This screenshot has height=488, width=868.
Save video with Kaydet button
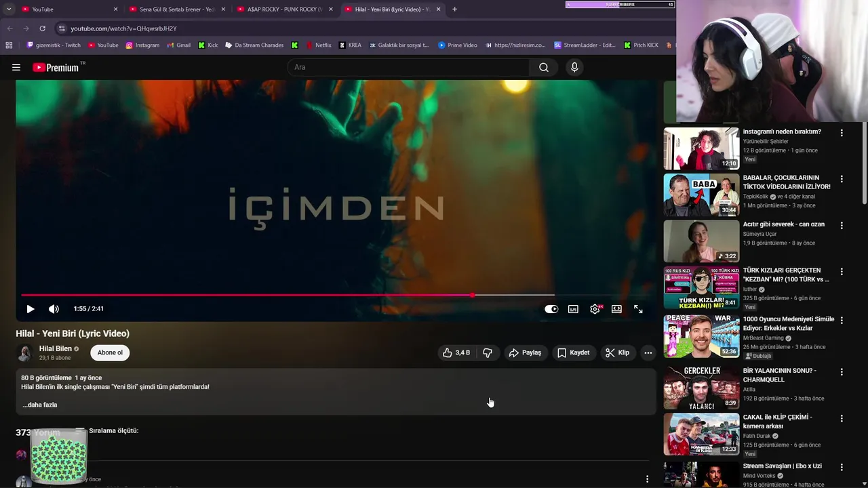574,352
